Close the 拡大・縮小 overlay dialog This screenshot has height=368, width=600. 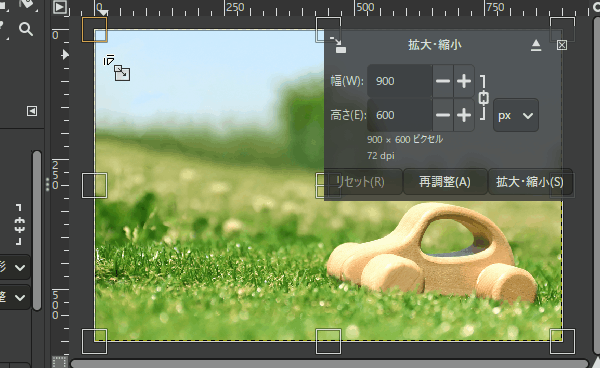561,45
